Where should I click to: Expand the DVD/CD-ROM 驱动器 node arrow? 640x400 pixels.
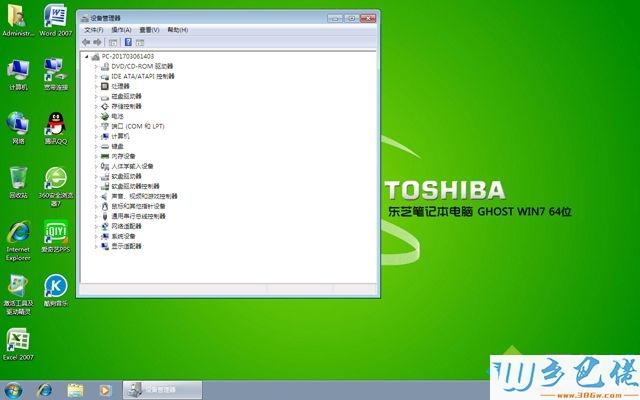[96, 67]
